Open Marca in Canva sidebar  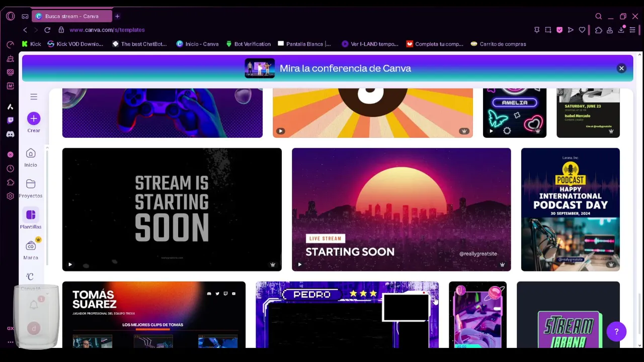point(31,250)
